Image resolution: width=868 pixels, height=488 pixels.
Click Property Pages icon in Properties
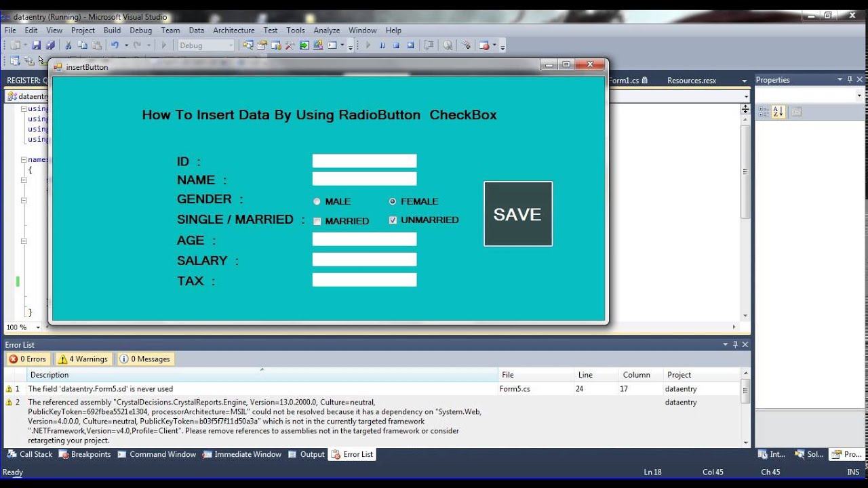(797, 112)
